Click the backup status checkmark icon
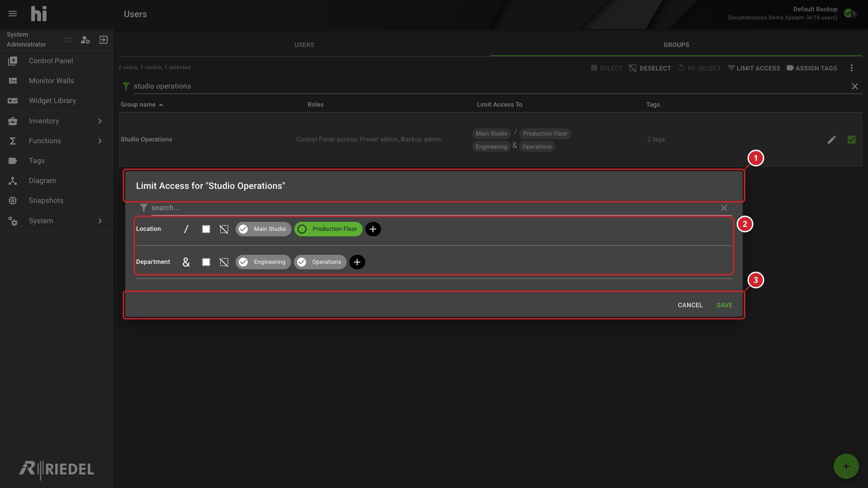Viewport: 868px width, 488px height. [x=849, y=13]
